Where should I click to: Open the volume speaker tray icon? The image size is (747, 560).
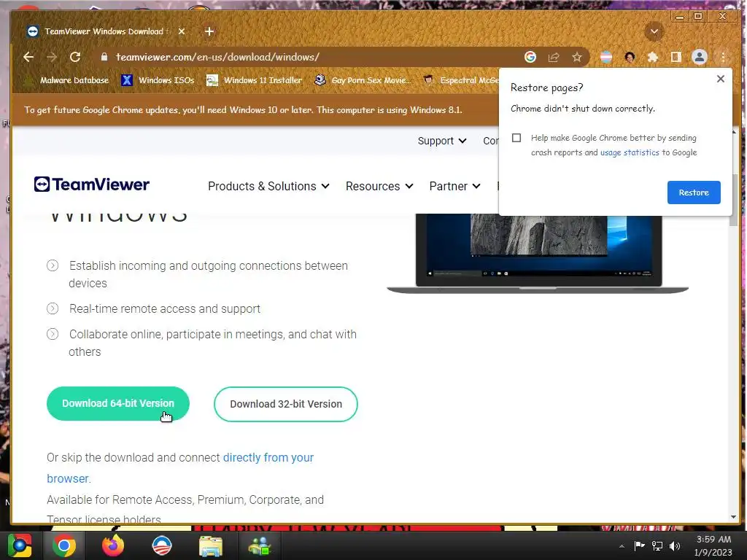[x=675, y=546]
